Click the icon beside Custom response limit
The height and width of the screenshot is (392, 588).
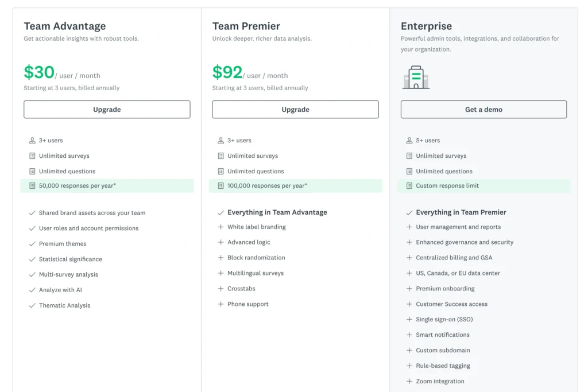coord(409,186)
